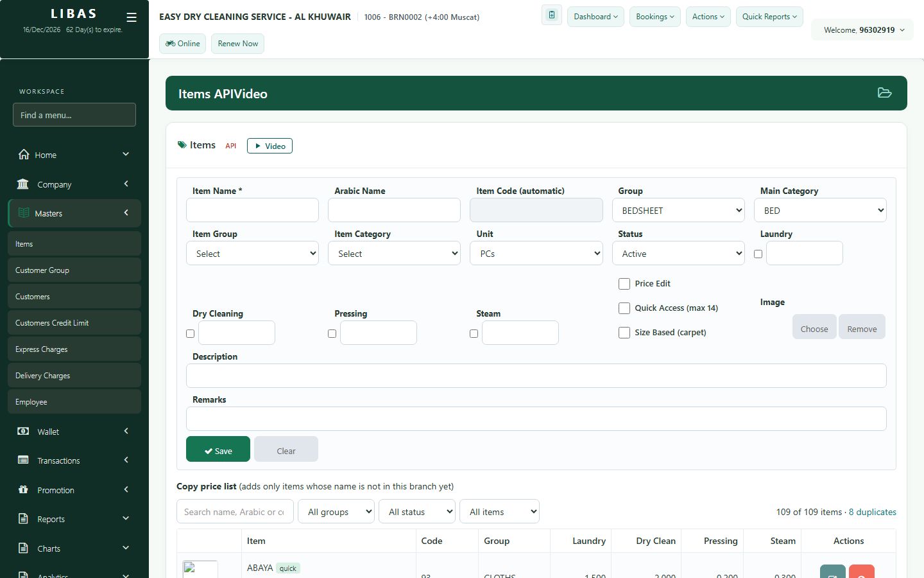The image size is (924, 578).
Task: Click the Save button
Action: [x=218, y=449]
